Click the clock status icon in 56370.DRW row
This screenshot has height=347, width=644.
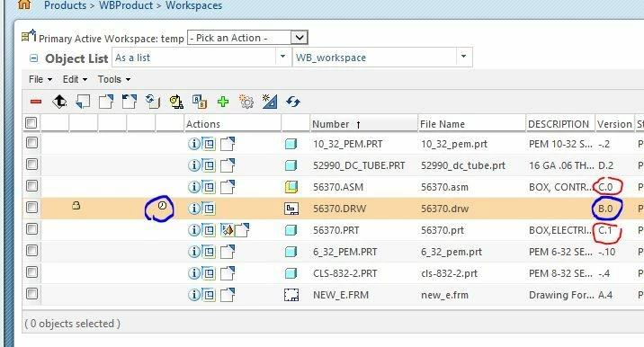162,205
